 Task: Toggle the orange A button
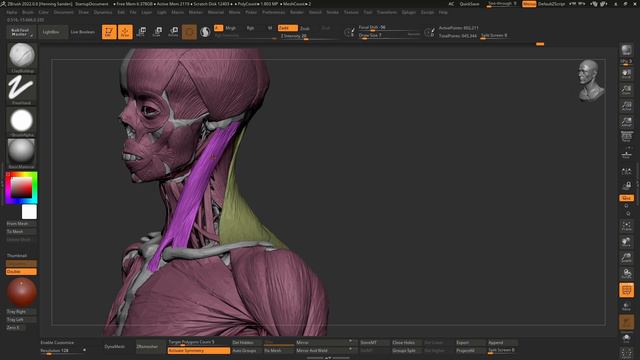tap(218, 28)
